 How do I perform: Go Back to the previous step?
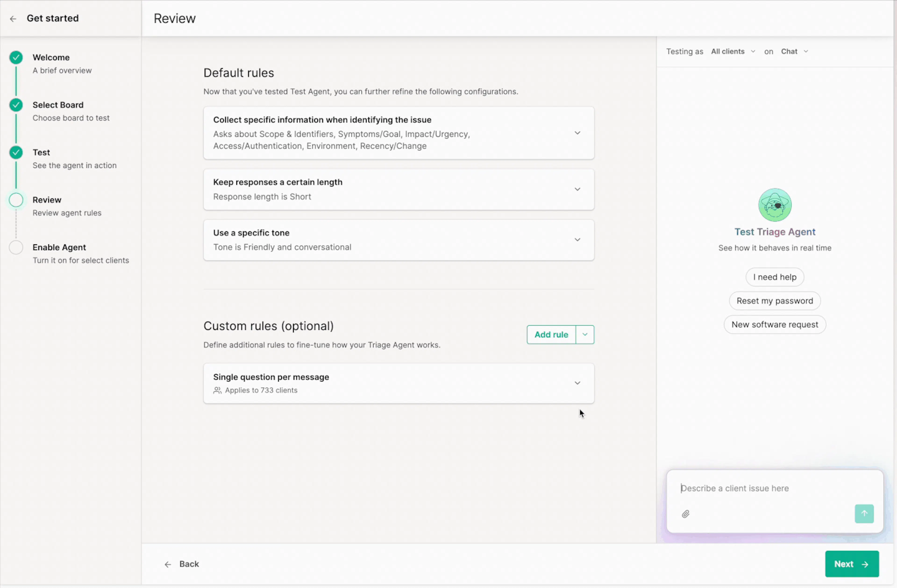182,564
